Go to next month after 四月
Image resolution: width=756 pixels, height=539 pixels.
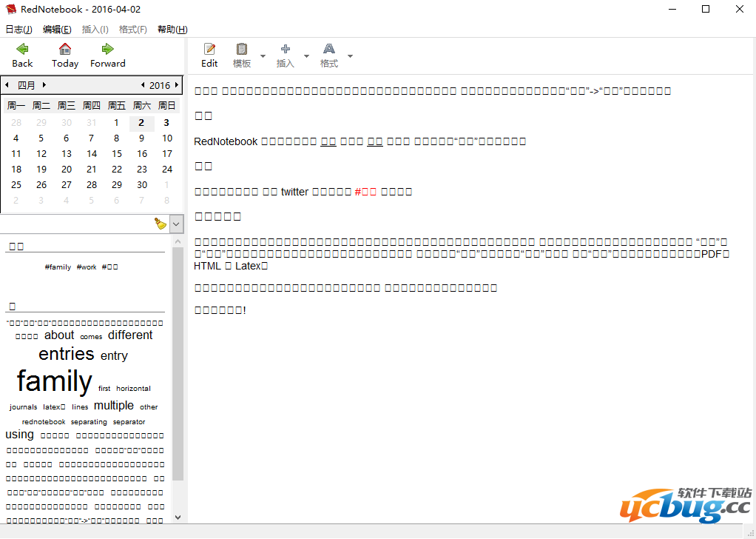pos(44,85)
